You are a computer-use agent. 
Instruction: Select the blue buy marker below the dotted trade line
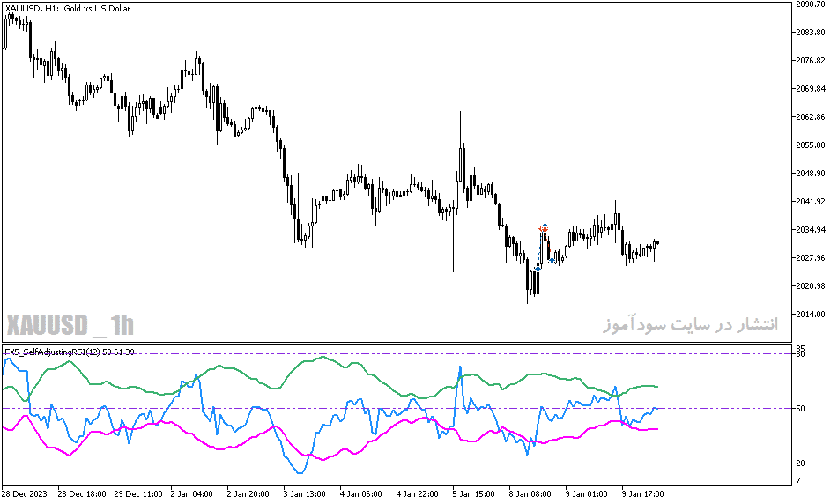point(538,269)
